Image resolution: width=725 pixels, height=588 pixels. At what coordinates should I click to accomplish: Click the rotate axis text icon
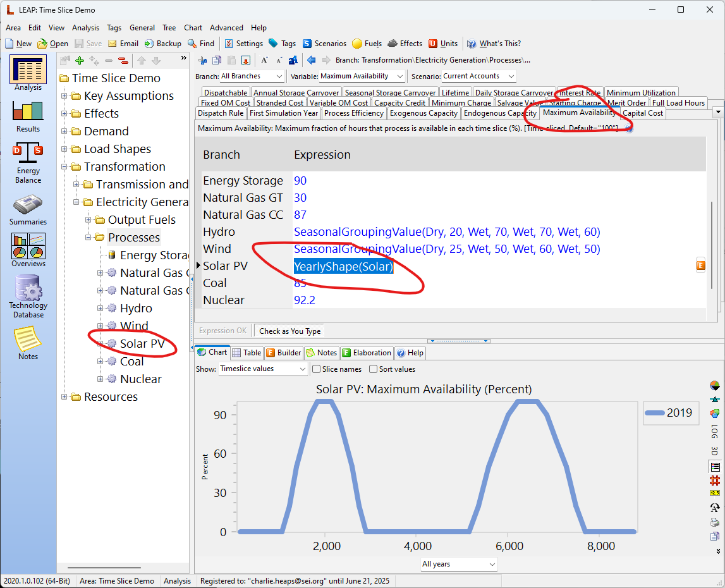click(x=715, y=508)
